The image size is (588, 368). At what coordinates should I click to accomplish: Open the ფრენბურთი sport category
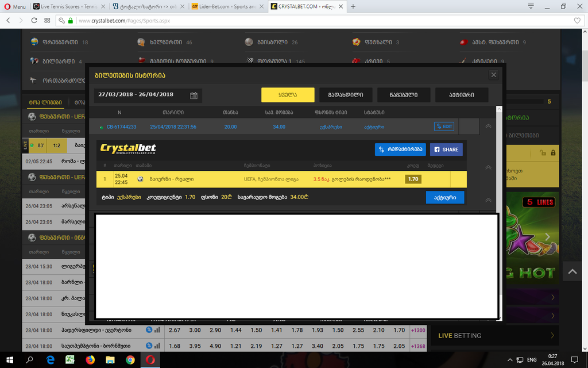point(60,42)
